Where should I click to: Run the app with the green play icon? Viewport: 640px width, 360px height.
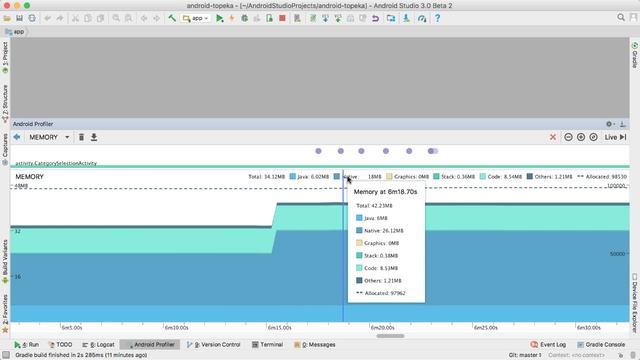click(x=220, y=18)
